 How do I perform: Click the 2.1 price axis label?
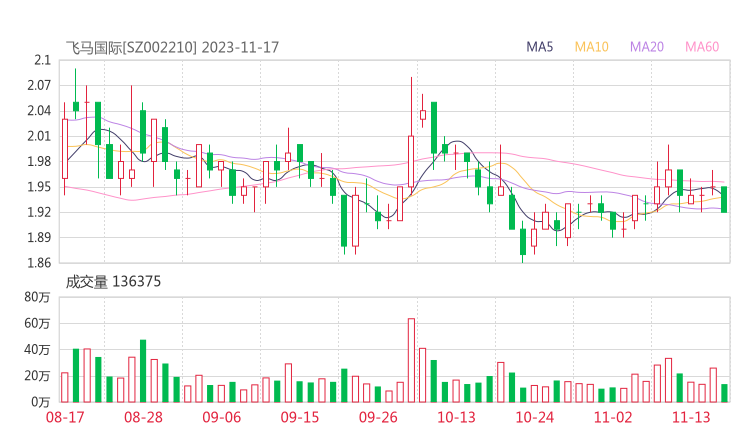pos(42,60)
